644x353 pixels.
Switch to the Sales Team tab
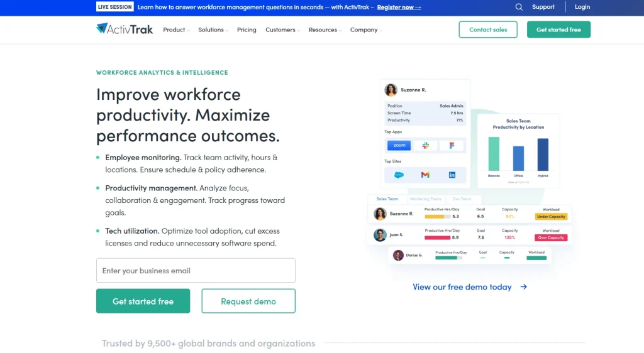tap(387, 199)
